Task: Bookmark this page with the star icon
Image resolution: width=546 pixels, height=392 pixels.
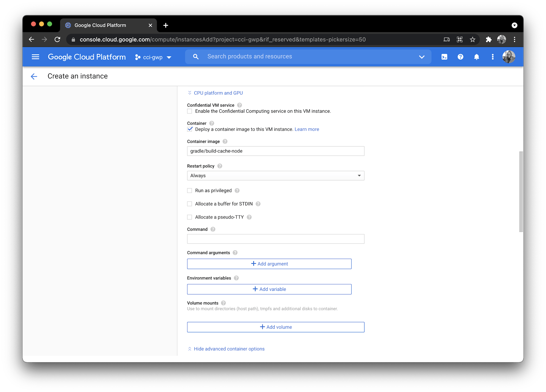Action: pos(473,40)
